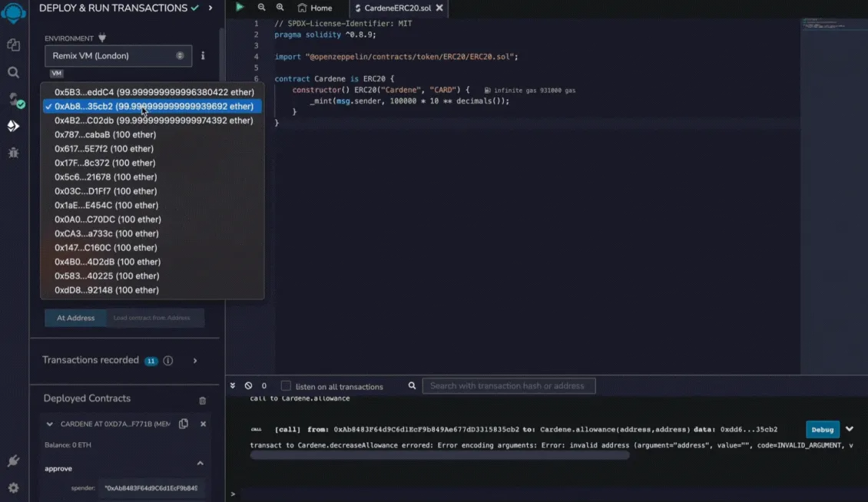The height and width of the screenshot is (502, 868).
Task: Click the approve spender address field
Action: tap(151, 488)
